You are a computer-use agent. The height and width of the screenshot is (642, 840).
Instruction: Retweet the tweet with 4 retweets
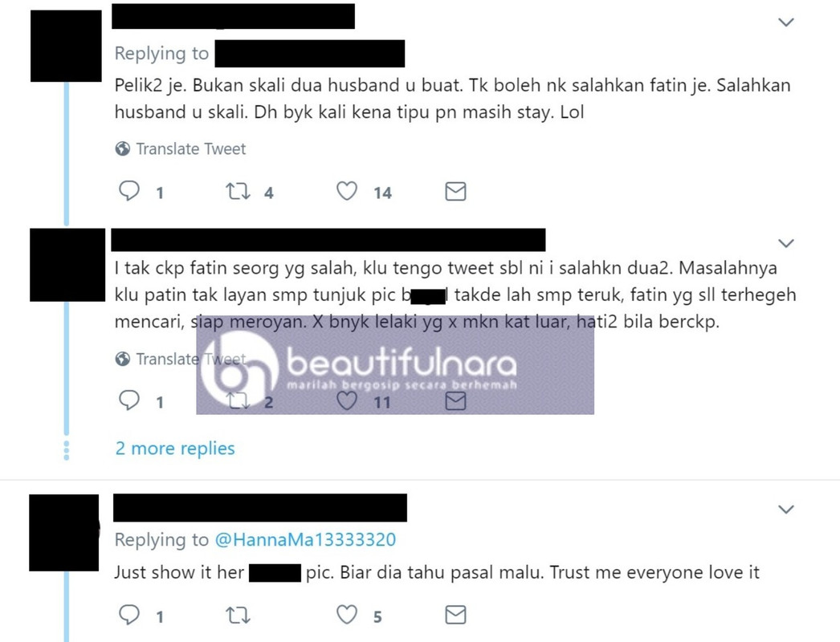coord(238,191)
